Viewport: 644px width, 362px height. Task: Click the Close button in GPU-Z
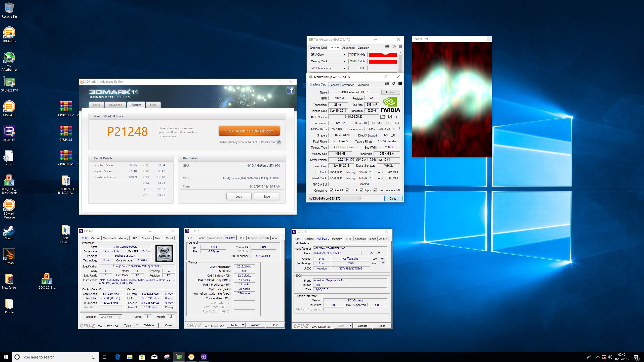tap(393, 198)
